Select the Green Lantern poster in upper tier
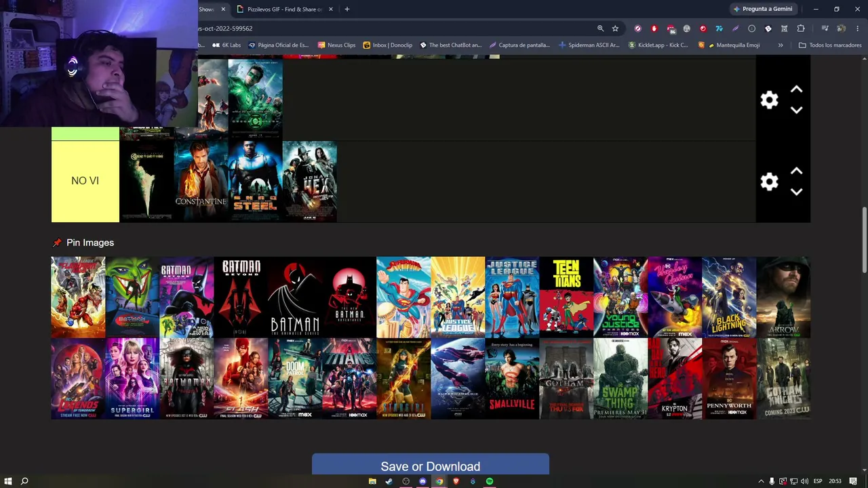The width and height of the screenshot is (868, 488). [x=255, y=100]
